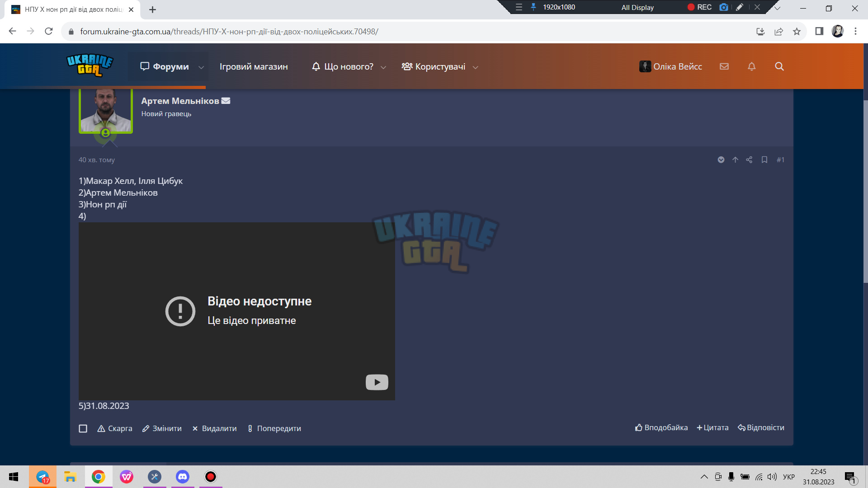Click the Ukraine GTA forum logo
The image size is (868, 488).
click(90, 66)
